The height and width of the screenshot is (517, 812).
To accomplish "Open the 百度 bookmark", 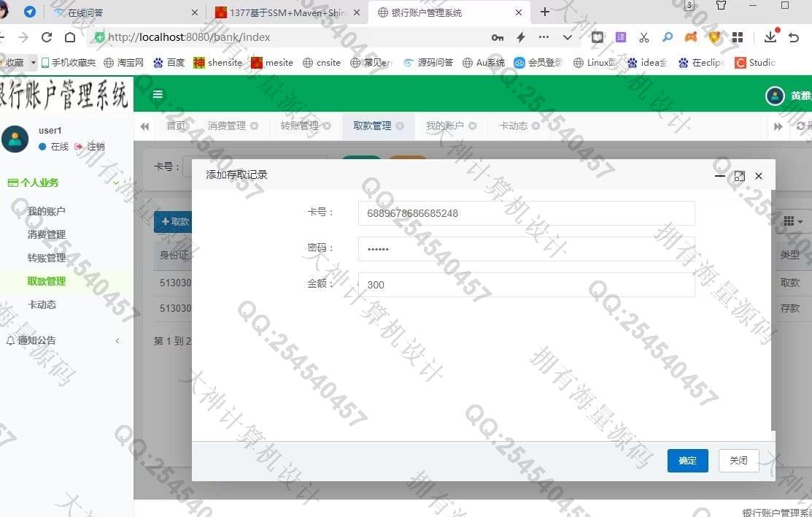I will (x=169, y=63).
